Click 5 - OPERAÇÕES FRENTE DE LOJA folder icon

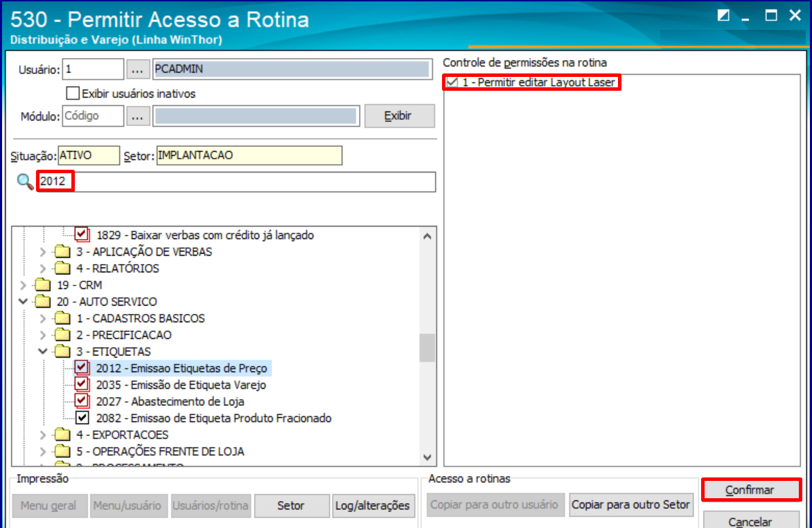pos(62,451)
